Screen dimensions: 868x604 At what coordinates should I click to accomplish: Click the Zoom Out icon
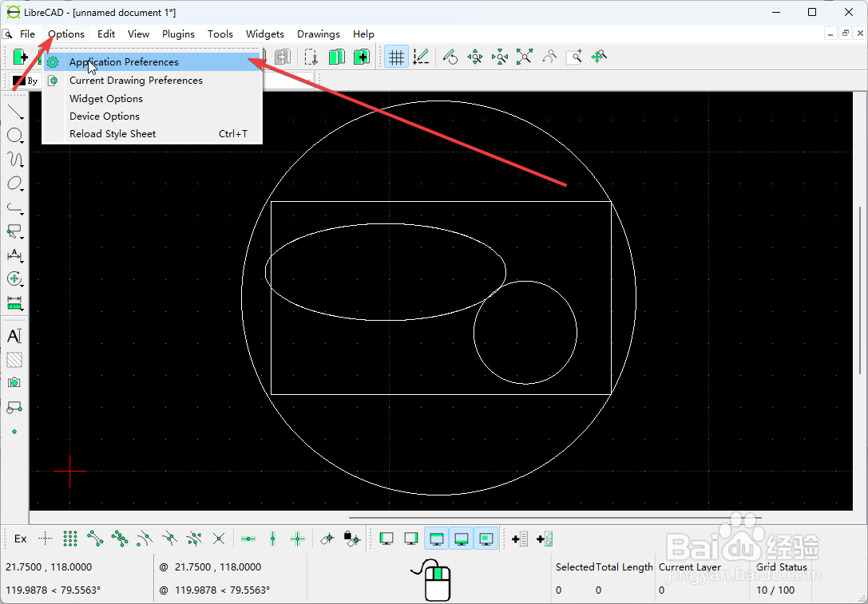(x=500, y=57)
